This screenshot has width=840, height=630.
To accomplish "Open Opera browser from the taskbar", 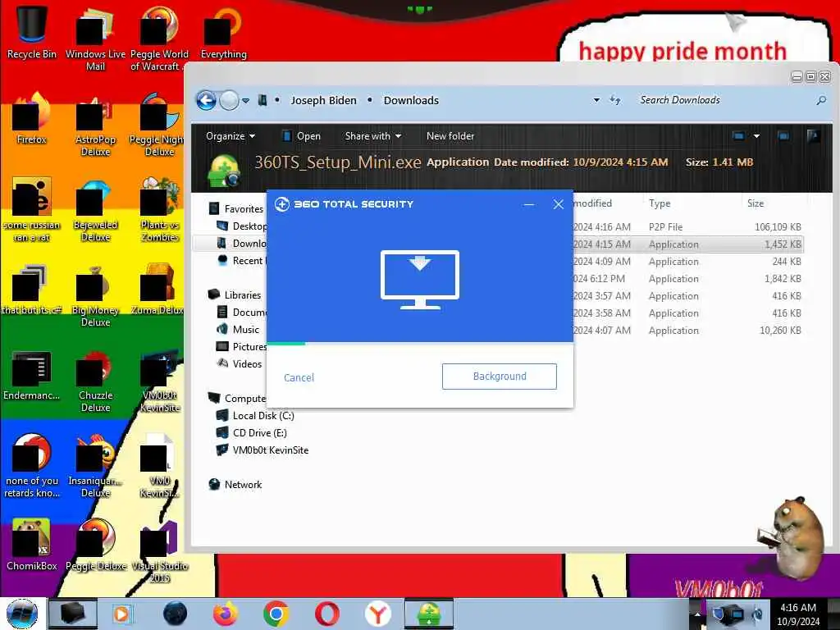I will [x=326, y=614].
